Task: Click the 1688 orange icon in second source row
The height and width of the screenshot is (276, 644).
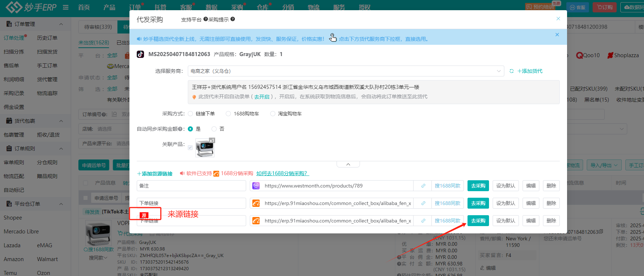Action: click(x=256, y=203)
